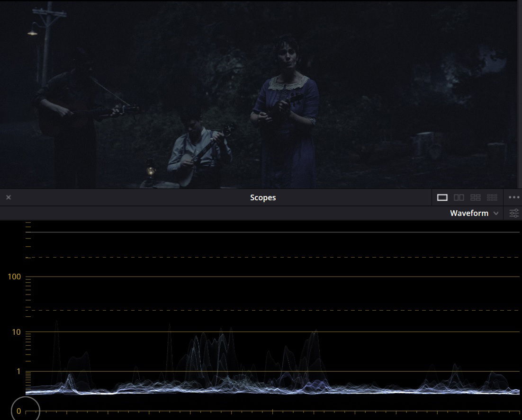
Task: Click the "10" waveform scale label
Action: click(x=16, y=332)
